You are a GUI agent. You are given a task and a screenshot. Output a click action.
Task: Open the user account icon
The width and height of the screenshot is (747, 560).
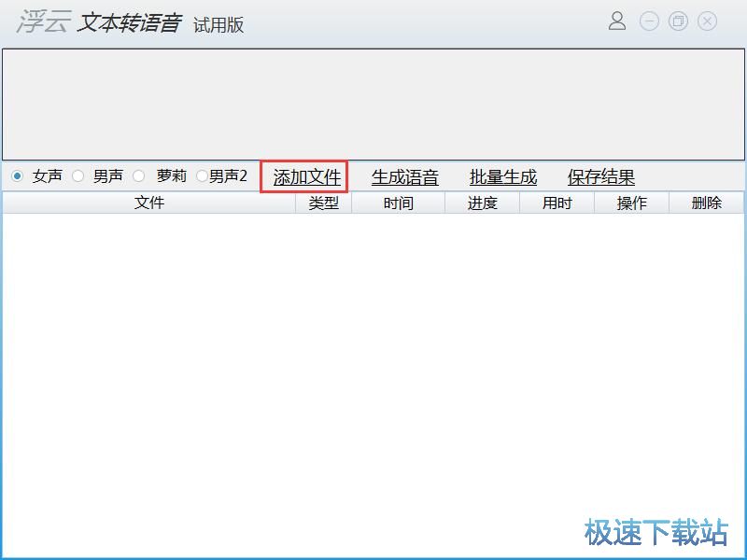pyautogui.click(x=617, y=21)
